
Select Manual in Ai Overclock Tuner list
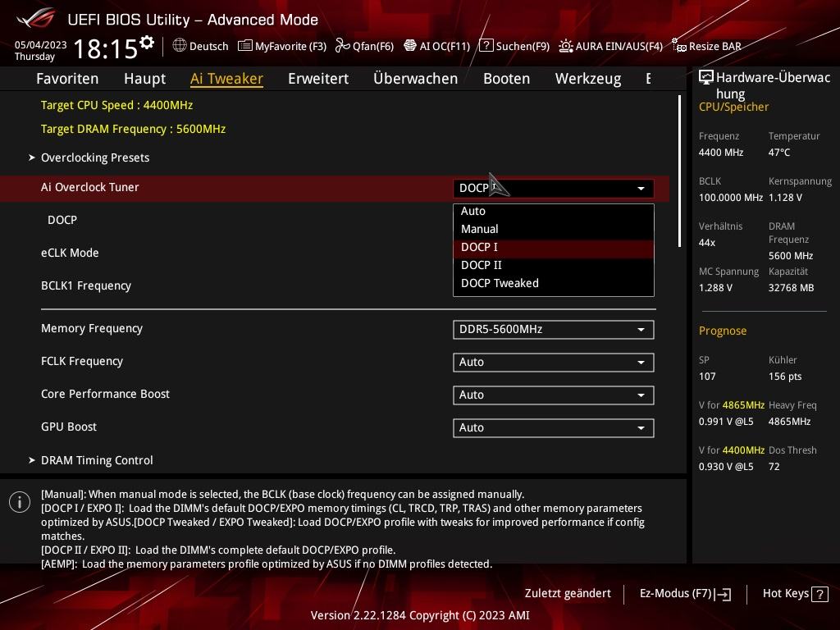554,229
